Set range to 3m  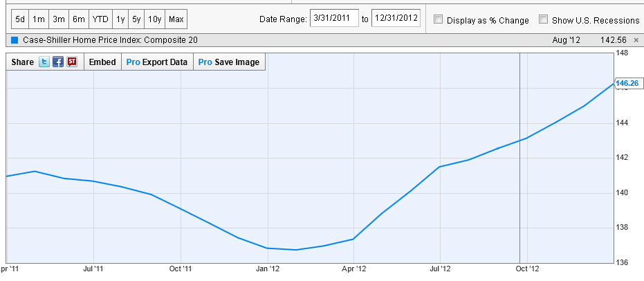(59, 19)
